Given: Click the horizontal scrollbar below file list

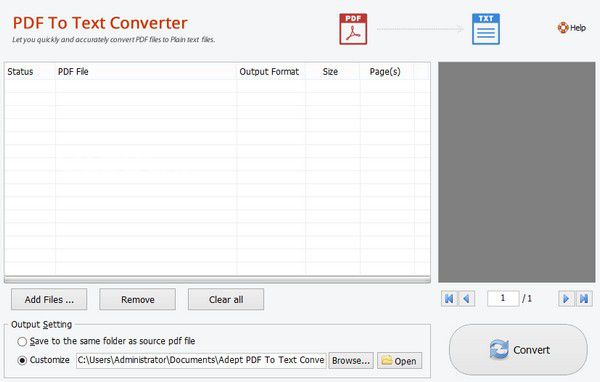Looking at the screenshot, I should pyautogui.click(x=217, y=279).
